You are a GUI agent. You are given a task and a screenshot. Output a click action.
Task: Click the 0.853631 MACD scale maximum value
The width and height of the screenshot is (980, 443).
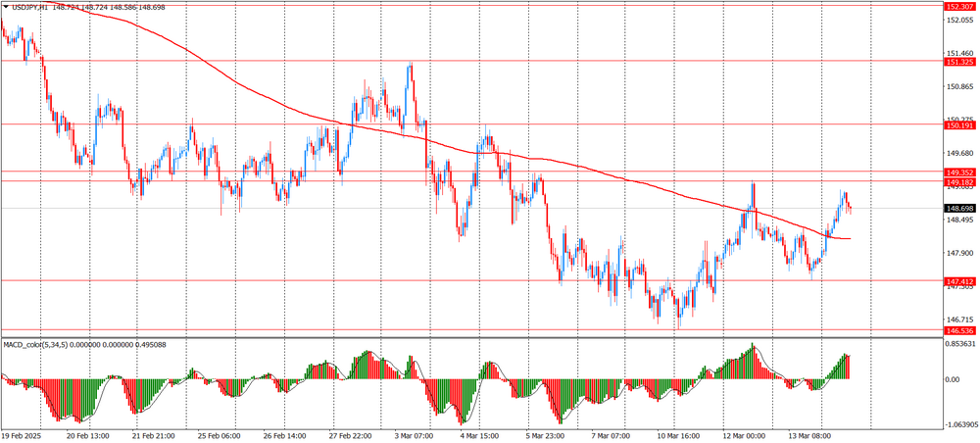(960, 344)
